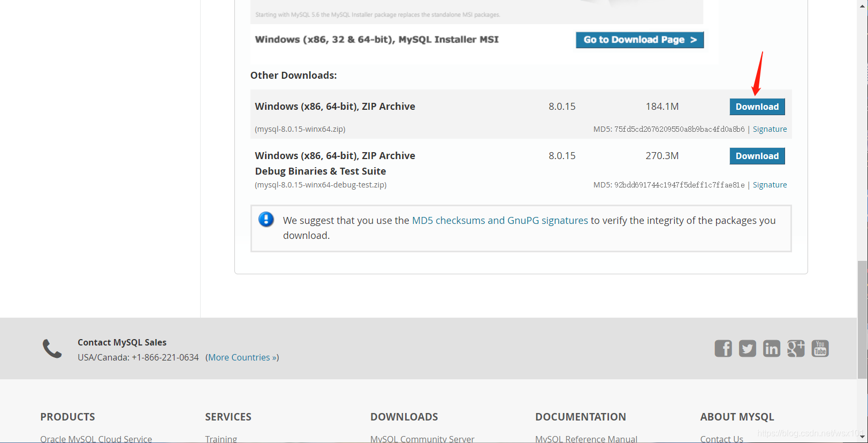This screenshot has height=443, width=868.
Task: Click the page vertical scrollbar thumb
Action: [862, 319]
